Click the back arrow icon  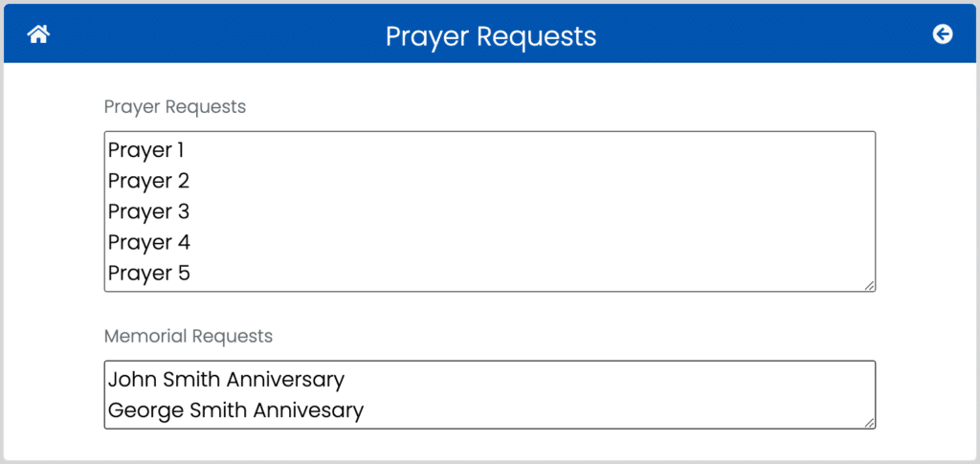[943, 34]
